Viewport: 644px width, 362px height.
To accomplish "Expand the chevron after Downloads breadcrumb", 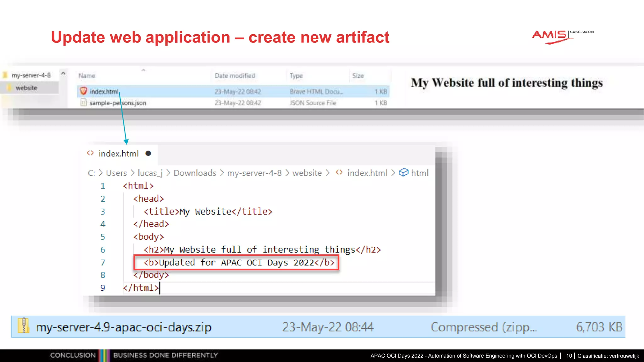I will tap(222, 173).
